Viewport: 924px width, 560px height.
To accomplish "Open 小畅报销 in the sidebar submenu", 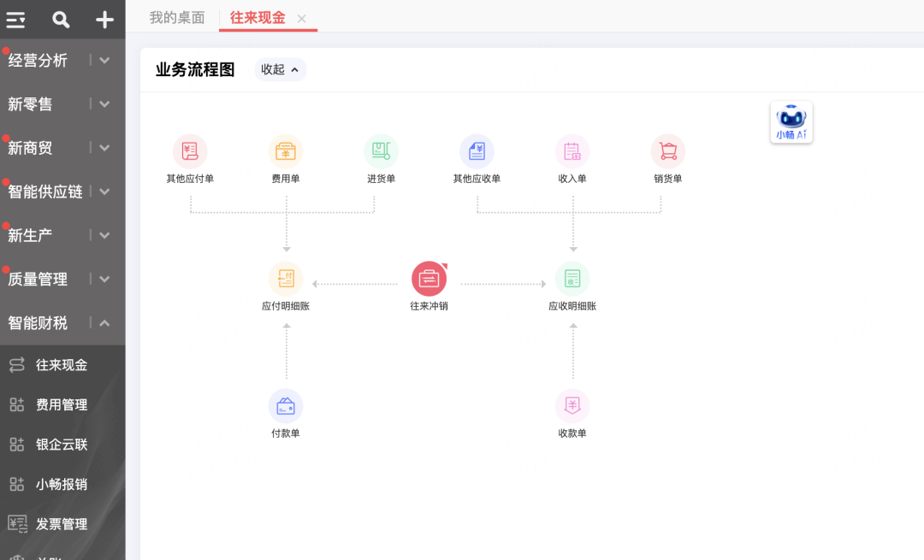I will [62, 484].
